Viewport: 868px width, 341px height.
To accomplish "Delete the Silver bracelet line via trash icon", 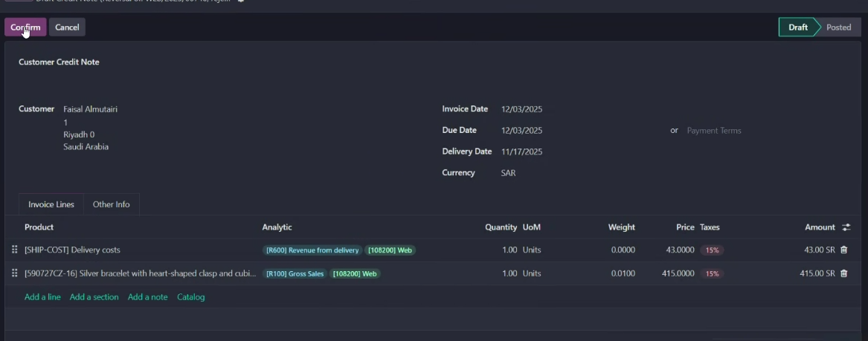I will 843,273.
